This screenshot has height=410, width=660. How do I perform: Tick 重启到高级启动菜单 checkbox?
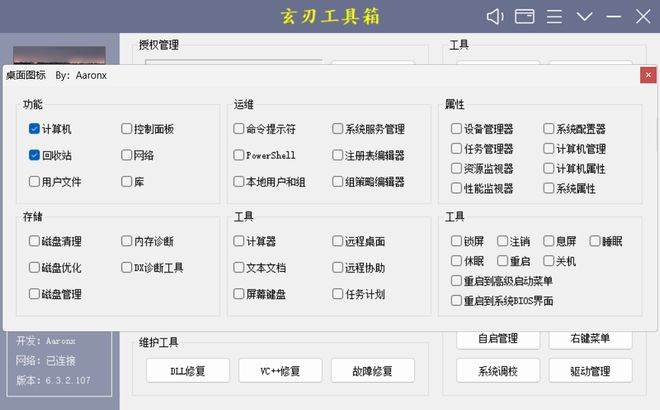point(456,280)
